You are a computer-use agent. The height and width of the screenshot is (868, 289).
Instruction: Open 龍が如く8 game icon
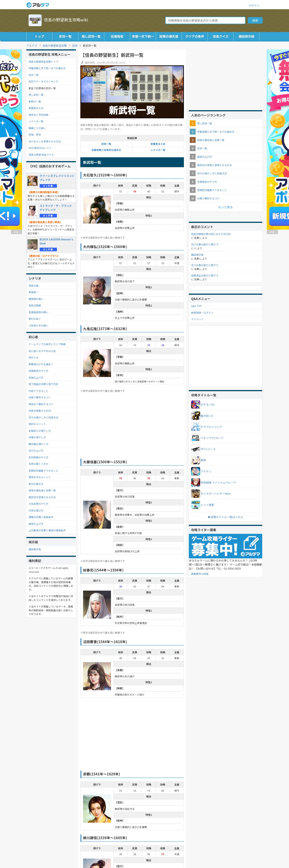point(195,416)
